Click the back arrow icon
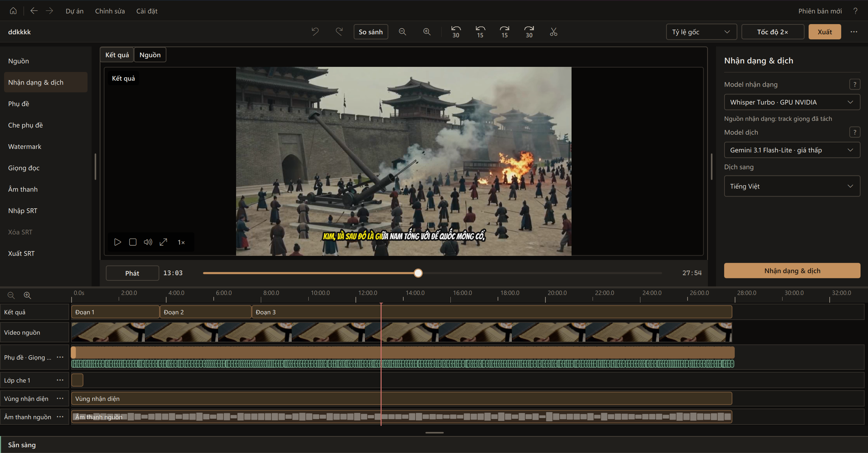Screen dimensions: 868x453 (34, 11)
